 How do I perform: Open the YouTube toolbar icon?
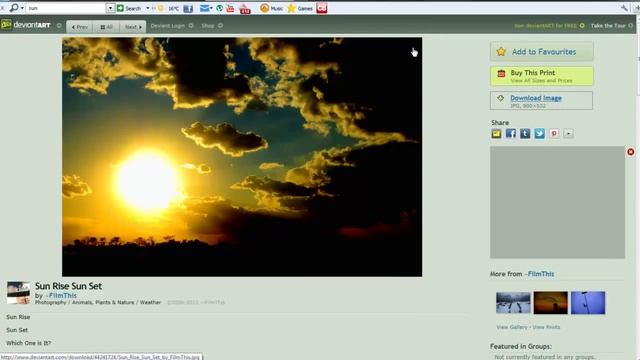[x=230, y=8]
